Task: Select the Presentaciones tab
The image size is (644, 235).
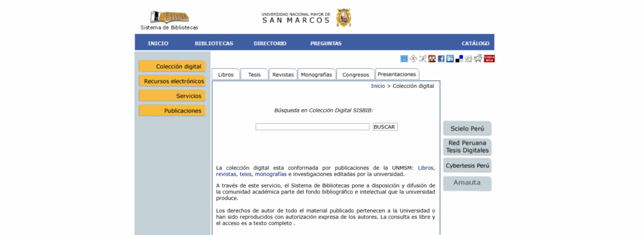Action: tap(397, 74)
